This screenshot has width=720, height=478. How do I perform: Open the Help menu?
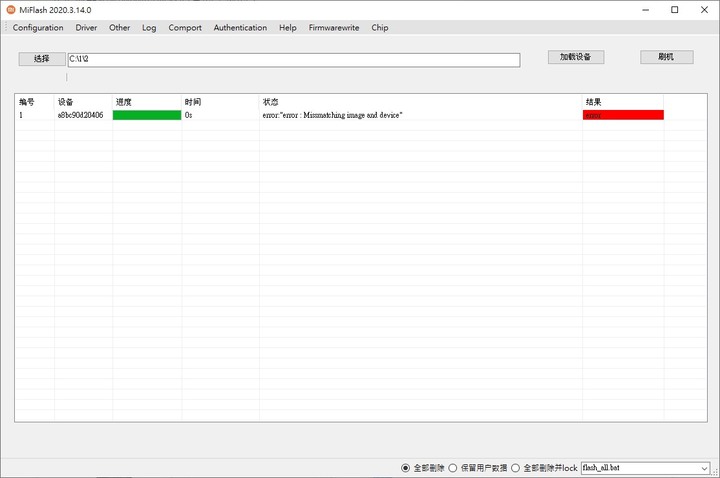[287, 28]
